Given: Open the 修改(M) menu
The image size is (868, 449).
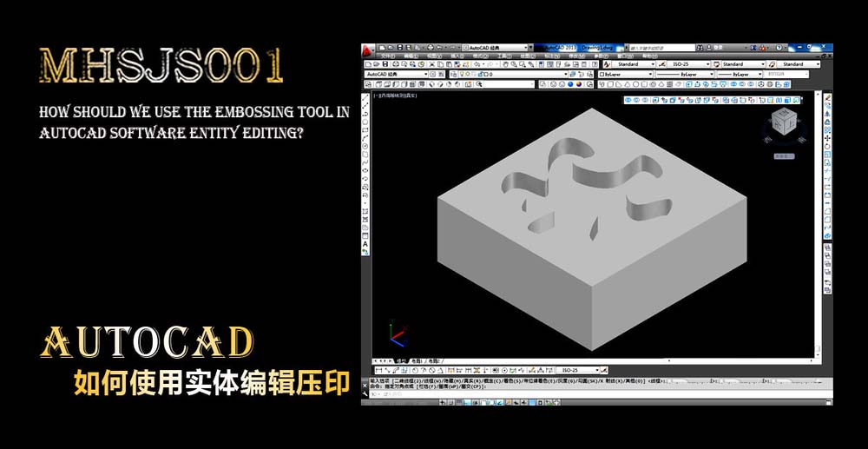Looking at the screenshot, I should coord(575,56).
